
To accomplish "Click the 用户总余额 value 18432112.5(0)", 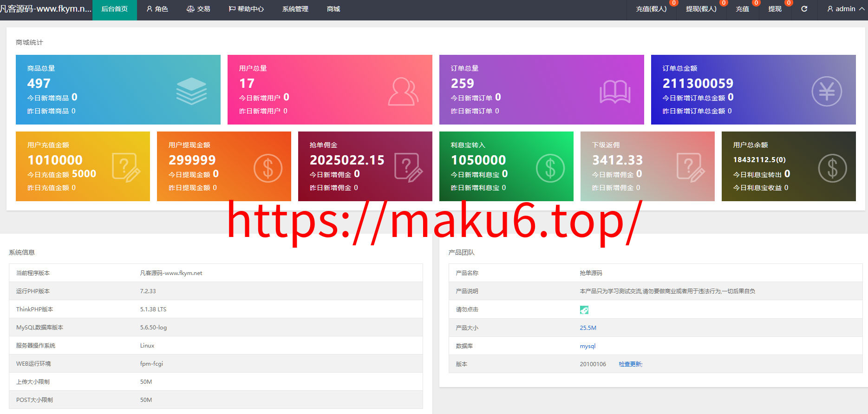I will coord(759,159).
